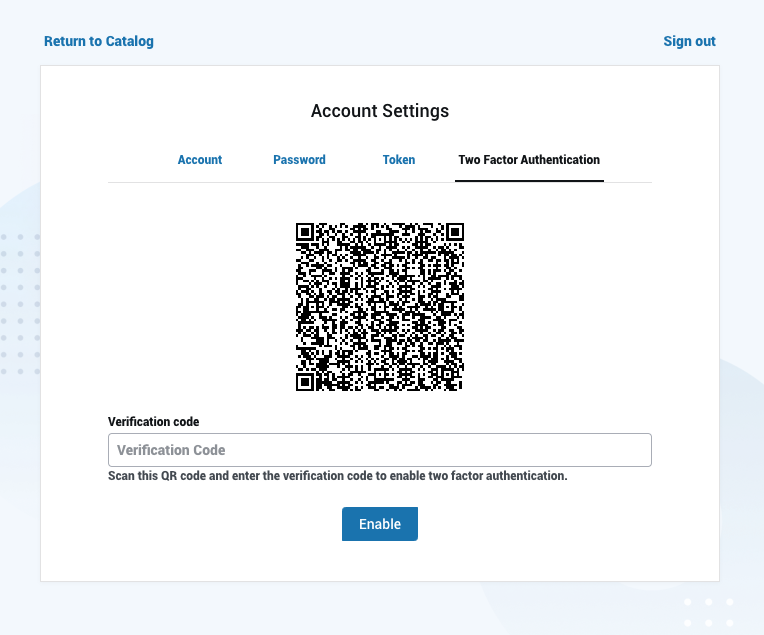This screenshot has width=764, height=635.
Task: Open the Return to Catalog link
Action: click(99, 41)
